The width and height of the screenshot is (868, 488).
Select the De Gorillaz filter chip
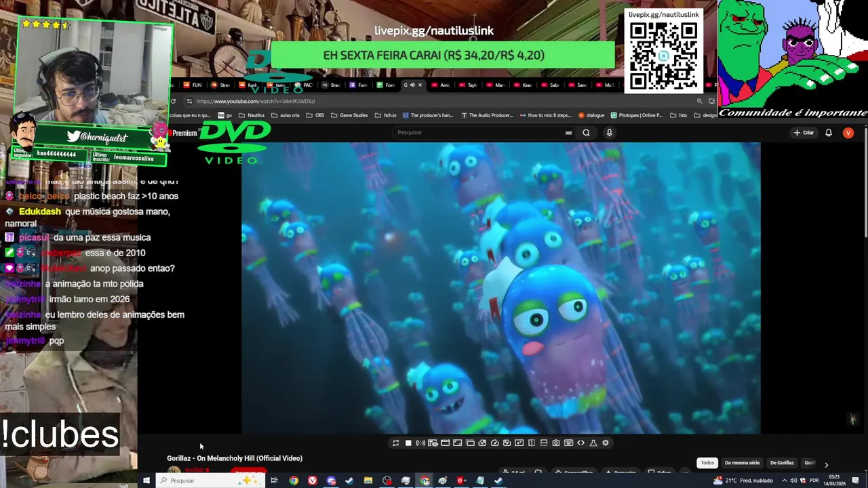[782, 463]
